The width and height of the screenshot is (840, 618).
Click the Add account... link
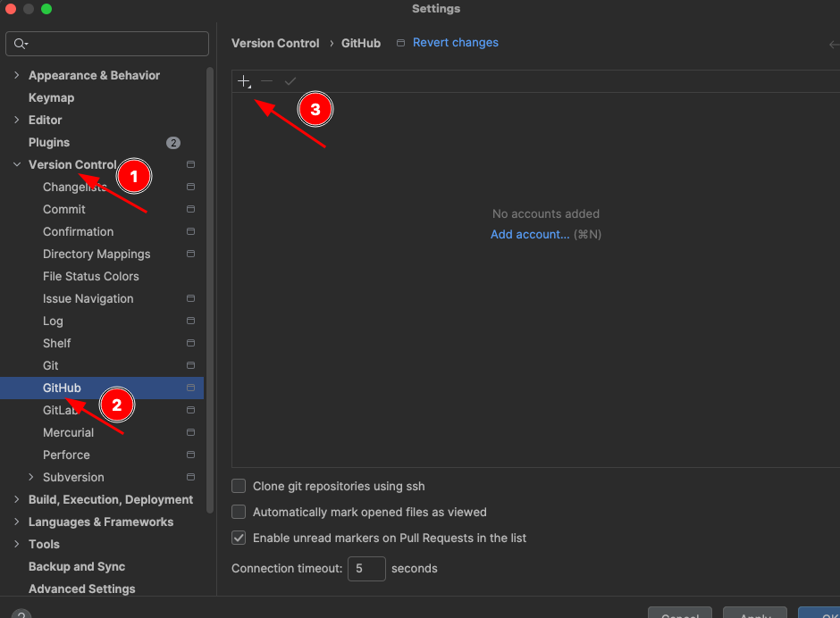(530, 234)
